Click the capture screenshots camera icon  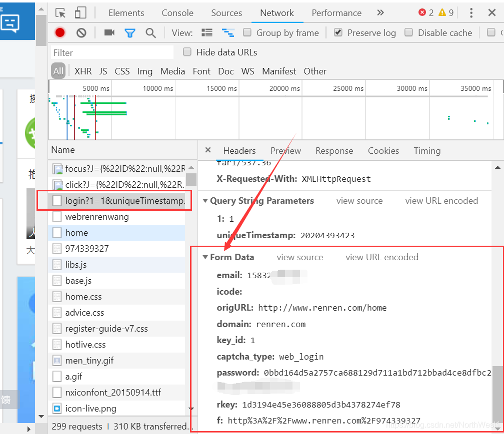point(109,32)
